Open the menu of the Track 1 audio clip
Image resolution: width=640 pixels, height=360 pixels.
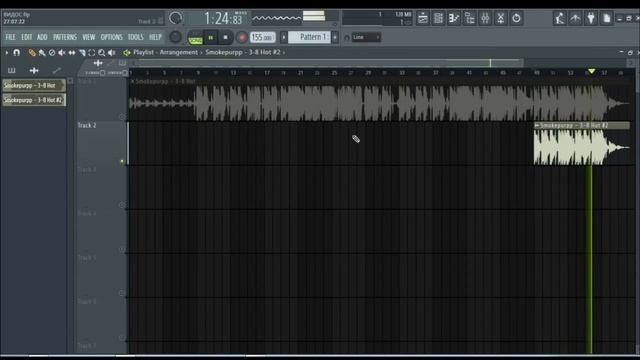133,82
